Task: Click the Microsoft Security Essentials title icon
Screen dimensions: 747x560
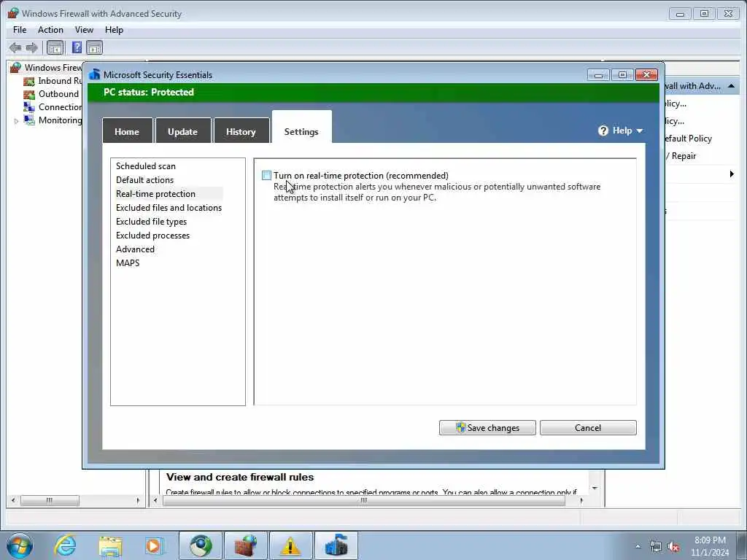Action: point(95,75)
